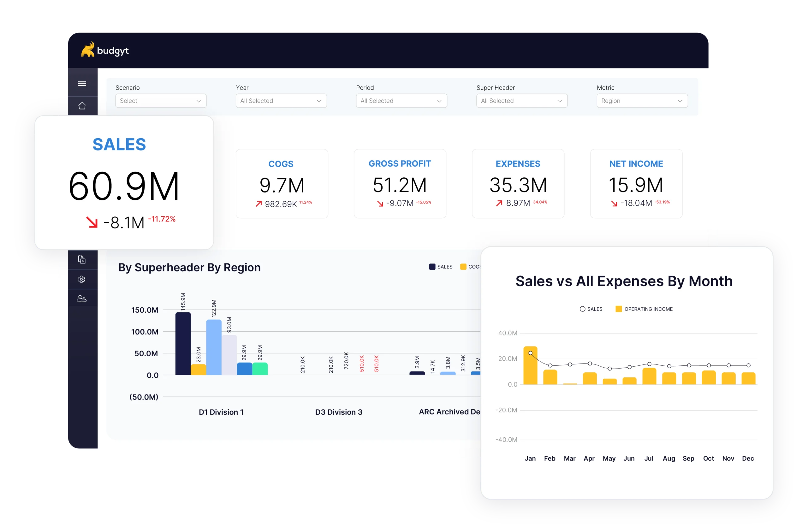Toggle SALES line in monthly chart legend

coord(591,309)
